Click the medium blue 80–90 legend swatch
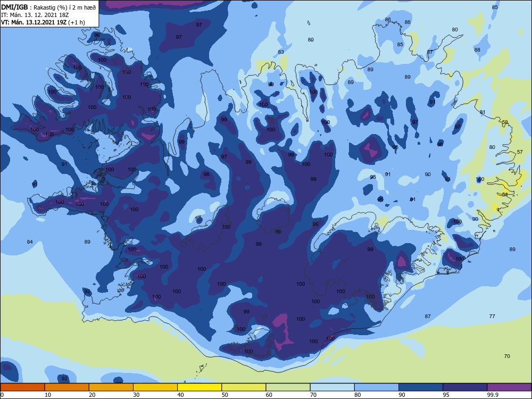The image size is (532, 399). point(377,387)
